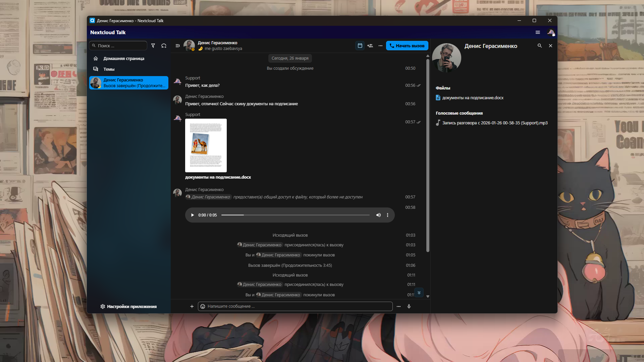Attach a file using the plus icon
The width and height of the screenshot is (644, 362).
(x=192, y=306)
